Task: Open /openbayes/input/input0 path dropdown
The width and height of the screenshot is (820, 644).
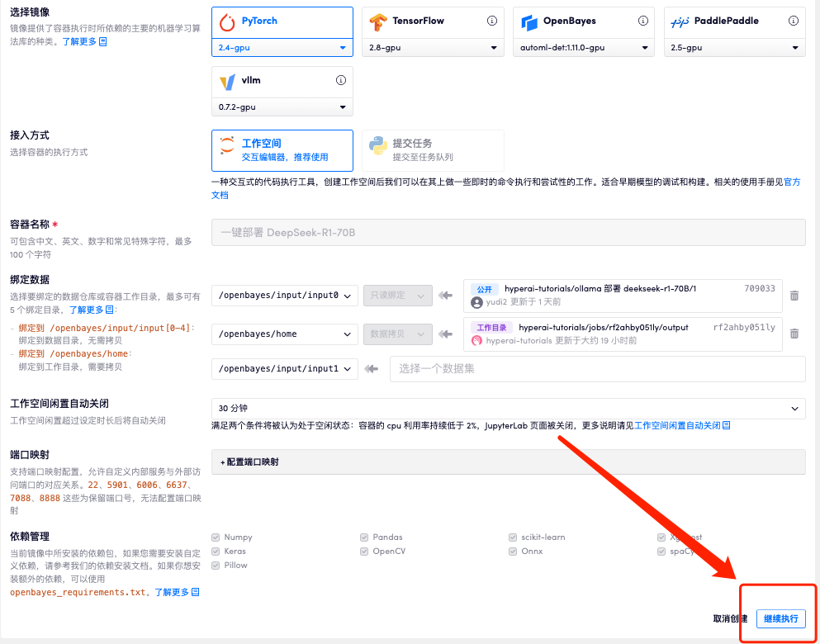Action: click(285, 296)
